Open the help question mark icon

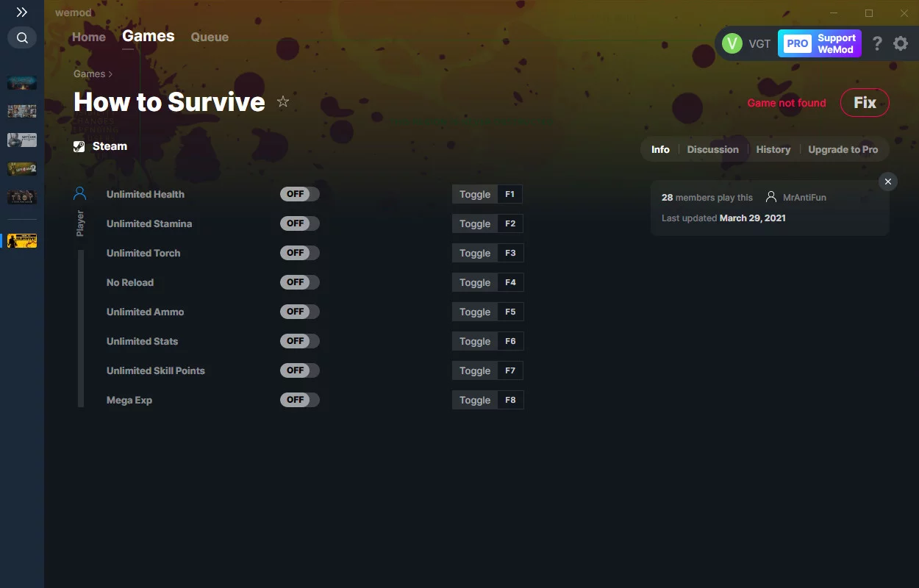[877, 43]
